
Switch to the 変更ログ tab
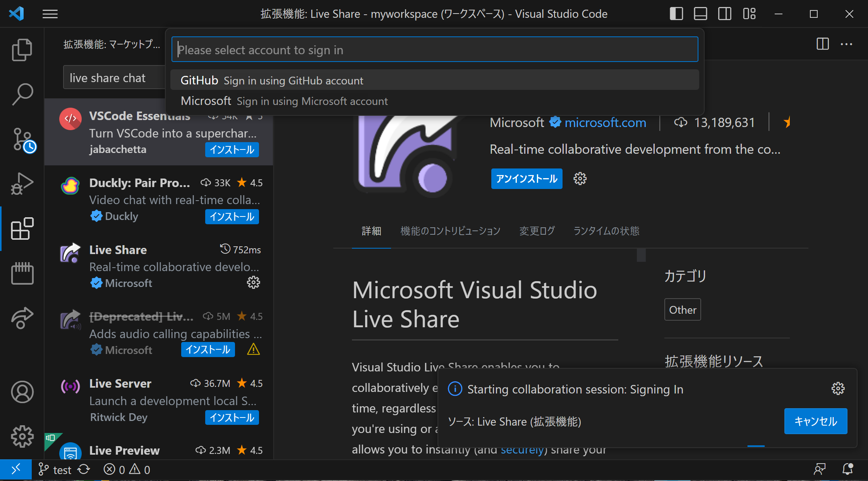(537, 231)
